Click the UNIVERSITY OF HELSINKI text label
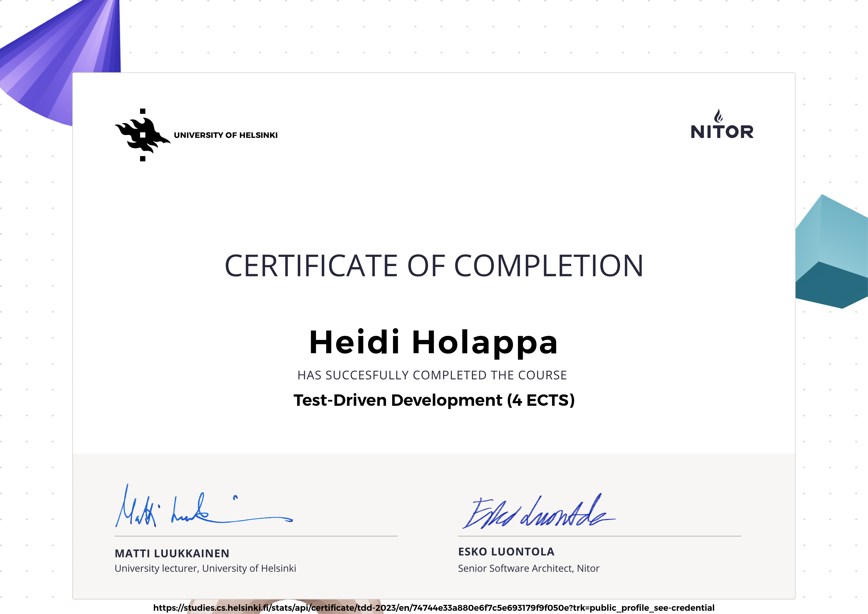This screenshot has height=614, width=868. [x=225, y=135]
